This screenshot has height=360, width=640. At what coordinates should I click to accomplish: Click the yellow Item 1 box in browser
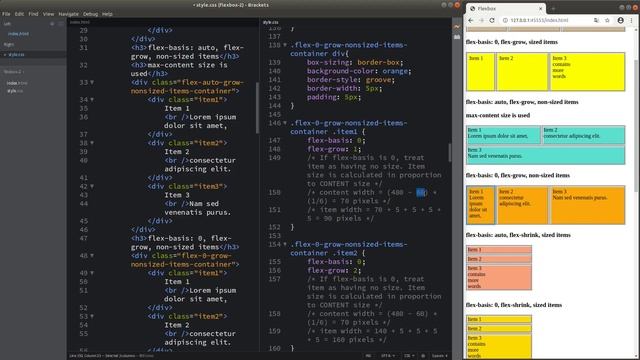tap(480, 71)
